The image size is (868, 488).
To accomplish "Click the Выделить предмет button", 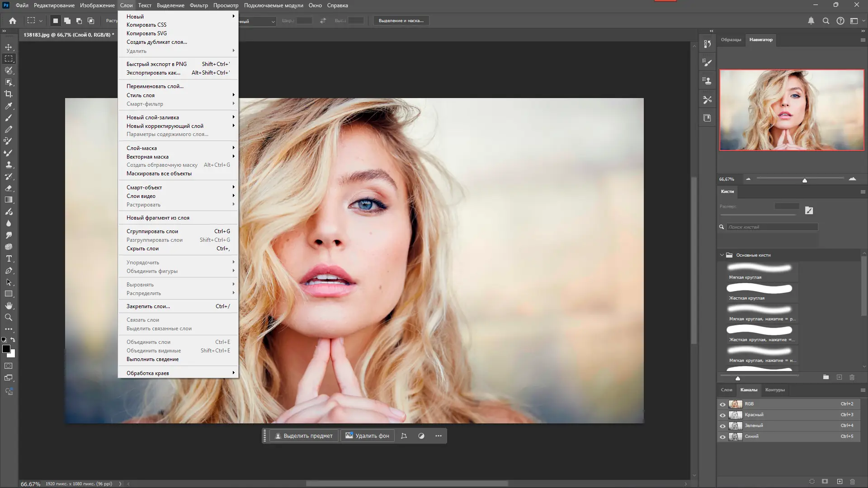I will pos(304,436).
